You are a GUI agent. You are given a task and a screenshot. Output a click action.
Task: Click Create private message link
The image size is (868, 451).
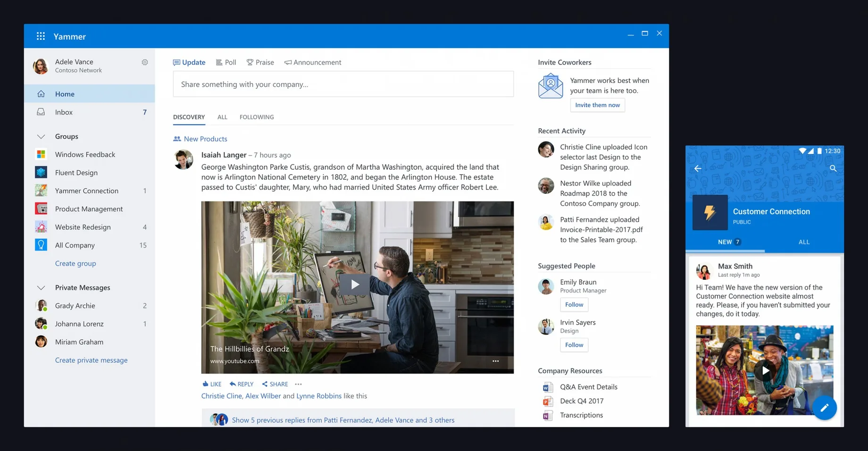click(91, 360)
